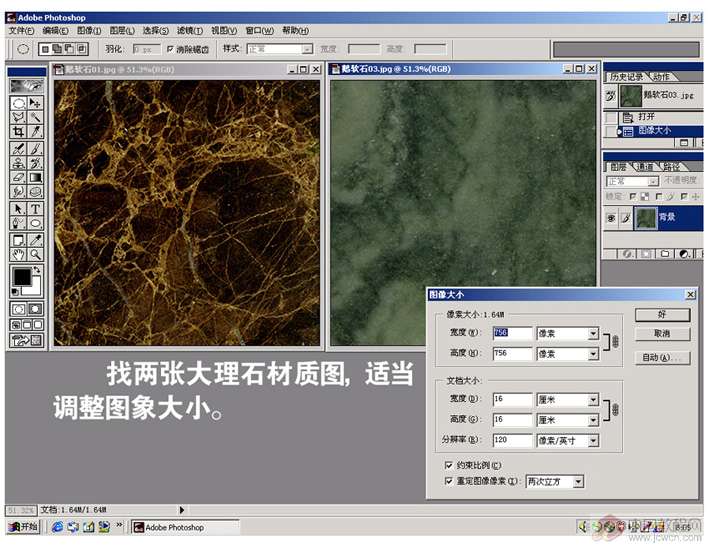Select the Paintbrush tool
The image size is (709, 548).
point(35,149)
